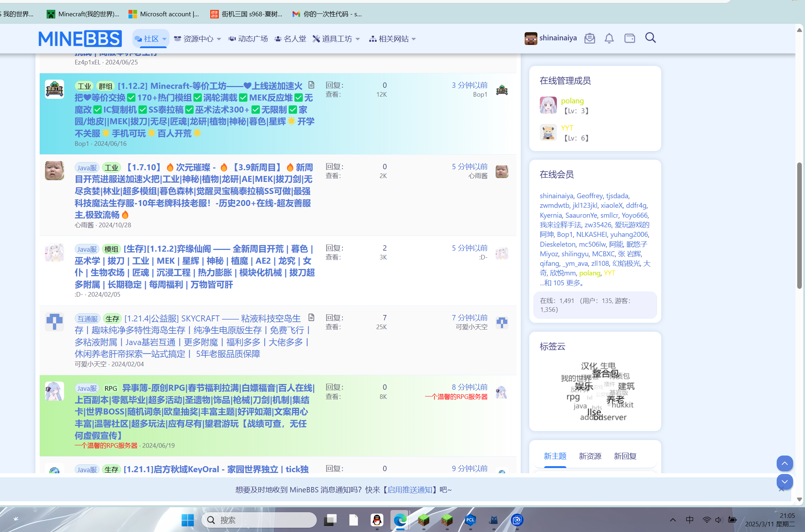
Task: Switch to Gmail 你的一次性代码 tab
Action: tap(327, 14)
